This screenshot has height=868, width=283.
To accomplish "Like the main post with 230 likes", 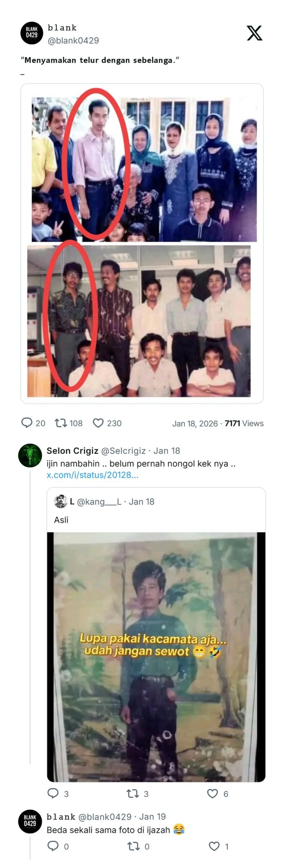I will tap(98, 423).
